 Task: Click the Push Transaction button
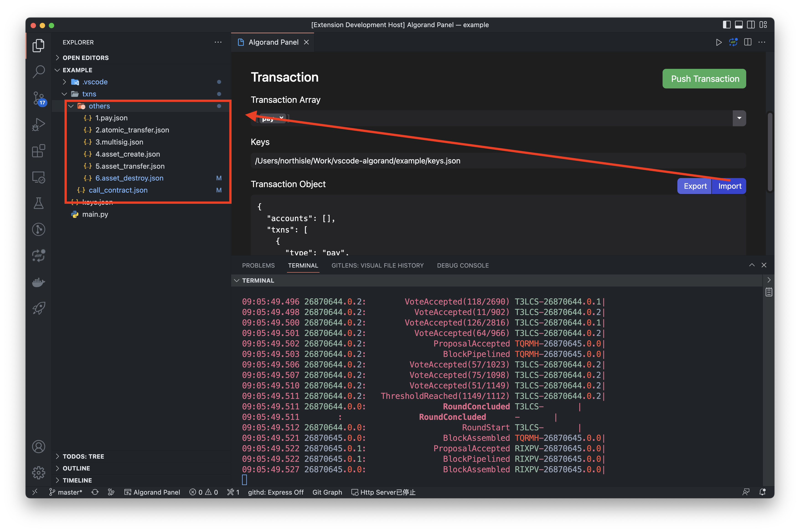704,79
